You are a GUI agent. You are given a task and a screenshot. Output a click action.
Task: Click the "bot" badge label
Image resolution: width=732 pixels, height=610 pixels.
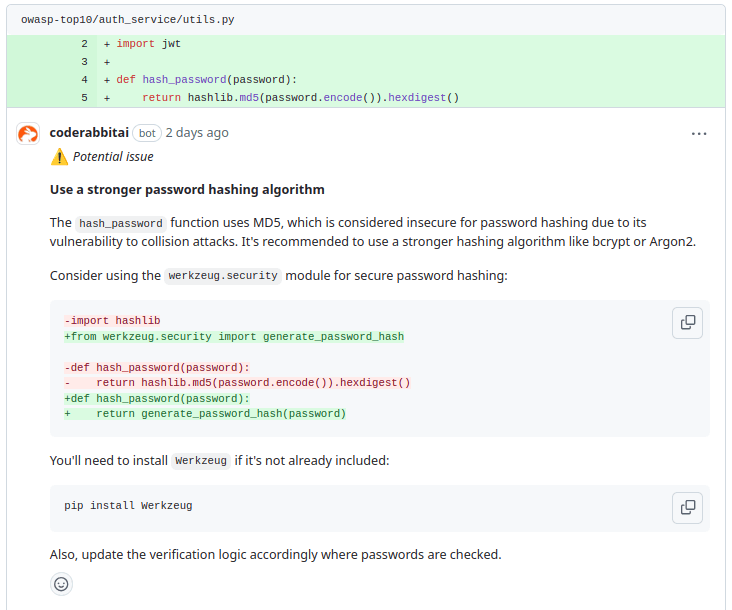coord(147,133)
